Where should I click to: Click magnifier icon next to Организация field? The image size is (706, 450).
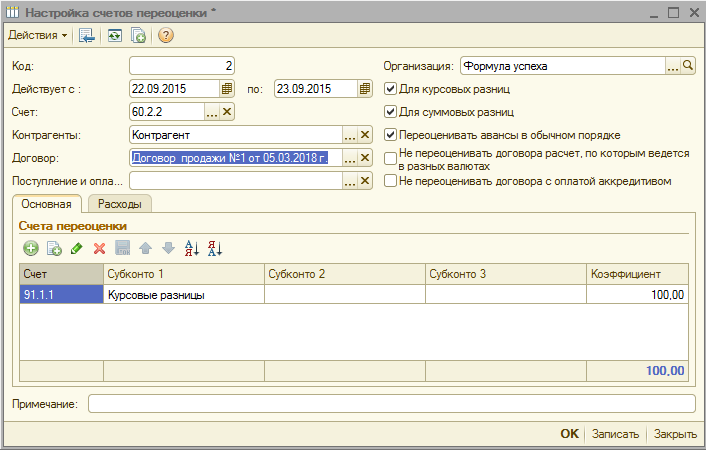click(x=687, y=66)
